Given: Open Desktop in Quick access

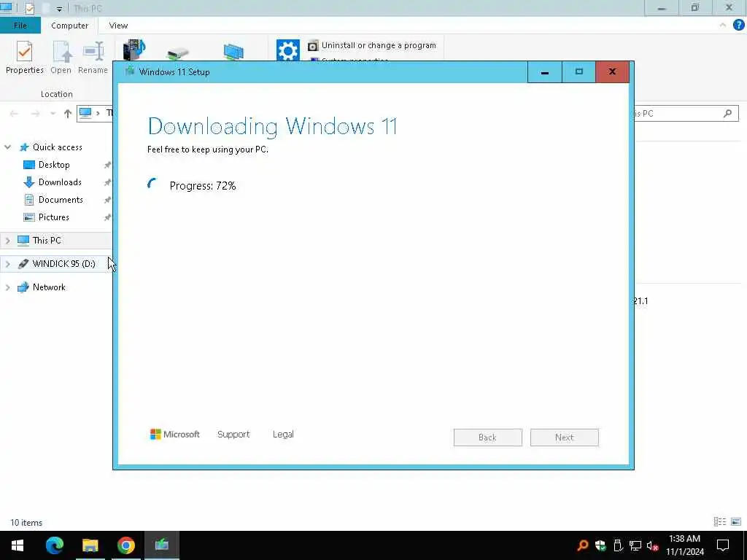Looking at the screenshot, I should tap(54, 165).
